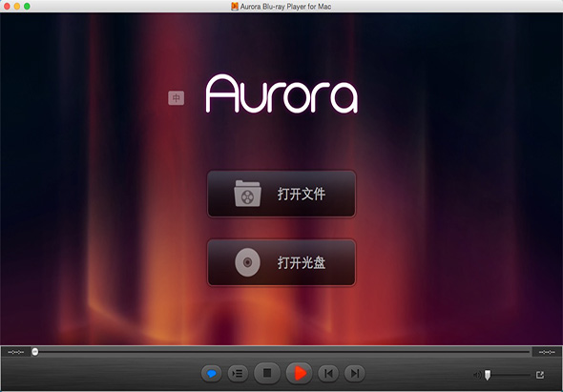Viewport: 563px width, 392px height.
Task: Close the Aurora Blu-ray Player window
Action: 7,6
